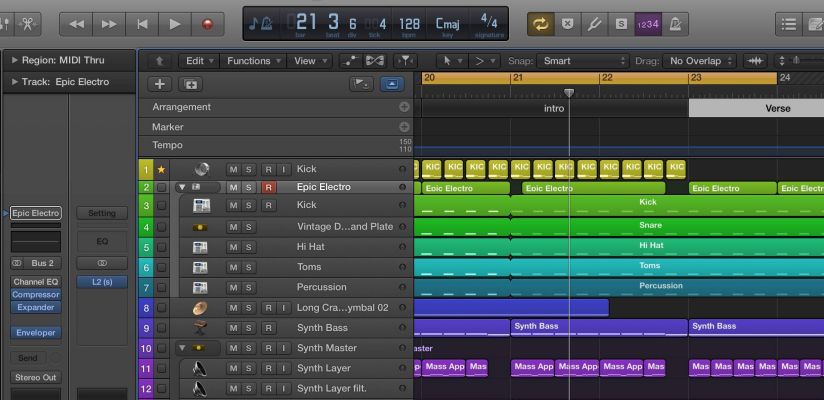Solo the Hi Hat track
The height and width of the screenshot is (400, 824).
coord(249,247)
